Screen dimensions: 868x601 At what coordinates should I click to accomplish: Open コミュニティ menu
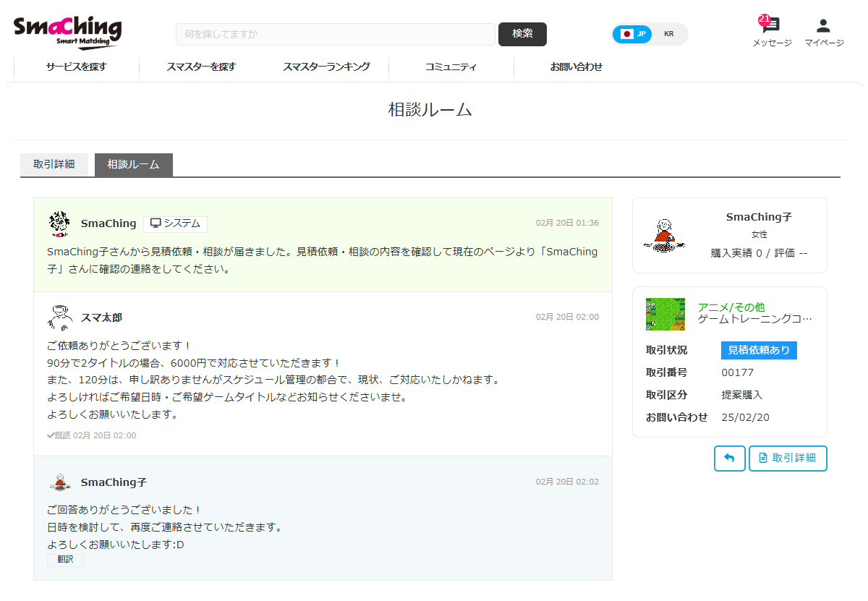(451, 67)
